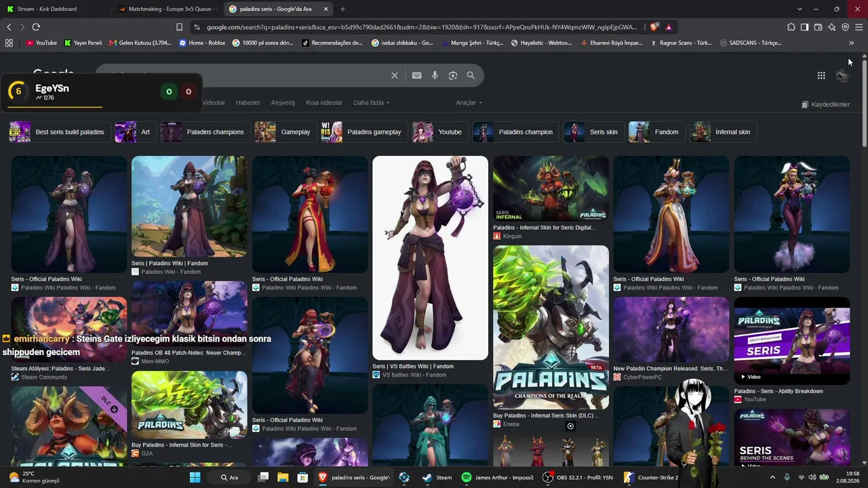Open the Home - Roblox bookmark
This screenshot has width=868, height=488.
point(202,43)
